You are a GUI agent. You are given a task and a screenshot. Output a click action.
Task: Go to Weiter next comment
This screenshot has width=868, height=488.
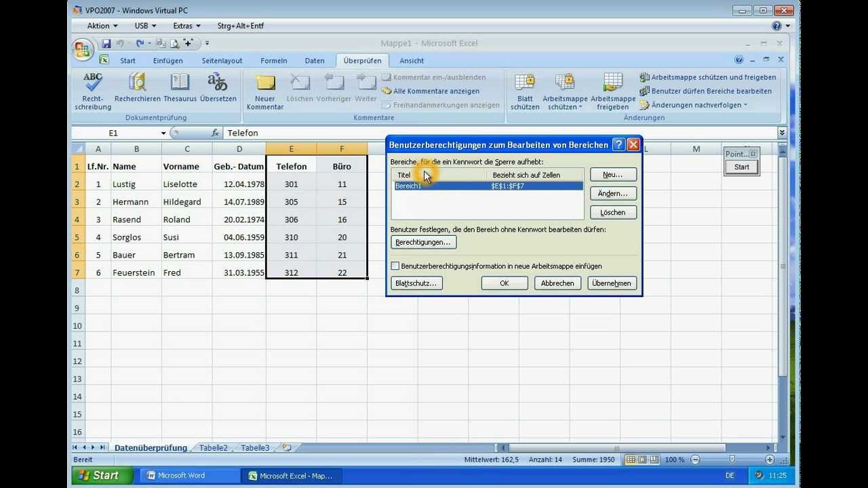pos(366,88)
